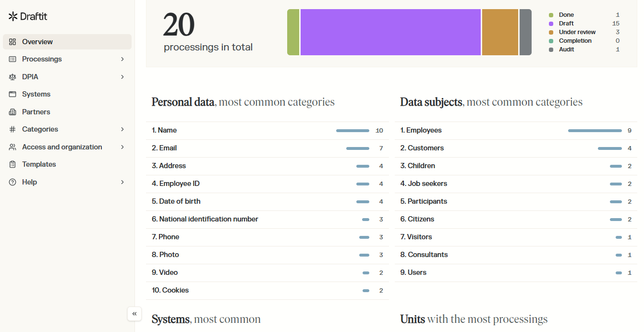The width and height of the screenshot is (644, 332).
Task: Click the orange Under review bar segment
Action: click(499, 32)
